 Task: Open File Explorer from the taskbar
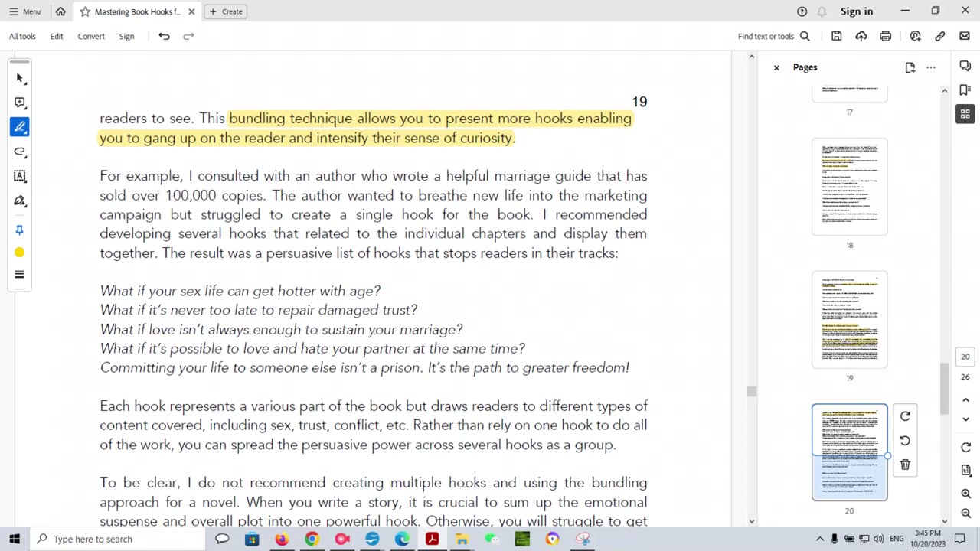tap(462, 539)
